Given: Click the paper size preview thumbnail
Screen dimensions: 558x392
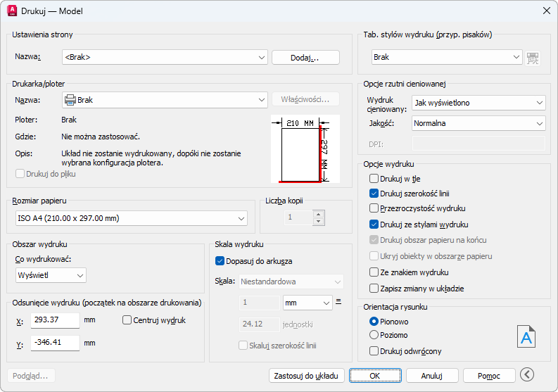Looking at the screenshot, I should point(300,149).
